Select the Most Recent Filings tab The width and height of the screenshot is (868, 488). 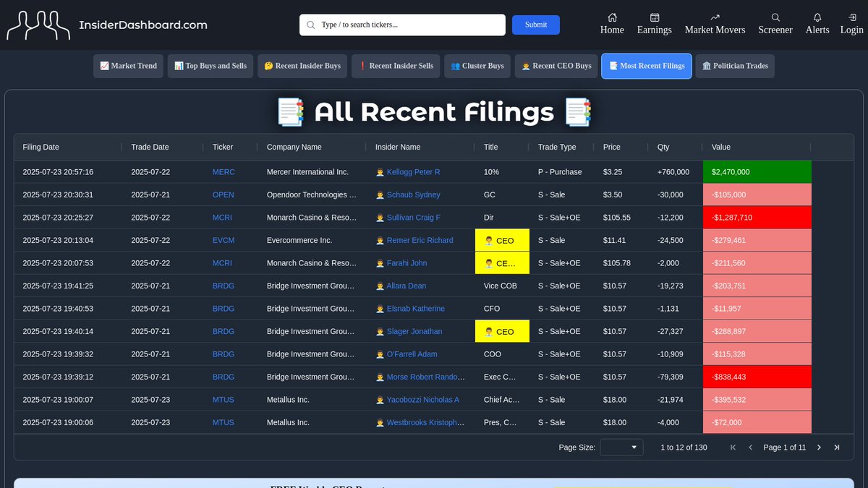[x=647, y=66]
